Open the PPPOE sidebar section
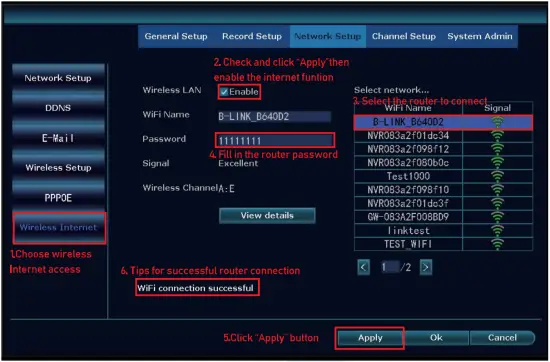 pyautogui.click(x=58, y=198)
